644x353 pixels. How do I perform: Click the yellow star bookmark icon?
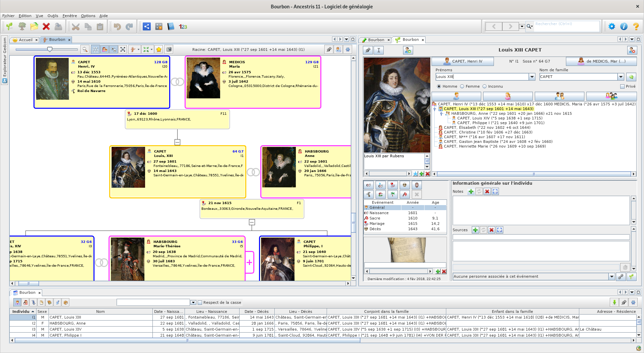pyautogui.click(x=159, y=50)
